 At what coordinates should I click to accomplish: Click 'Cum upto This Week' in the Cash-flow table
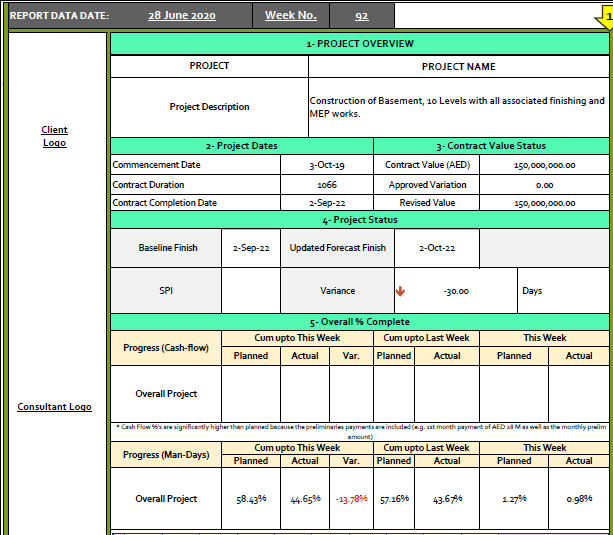coord(297,338)
